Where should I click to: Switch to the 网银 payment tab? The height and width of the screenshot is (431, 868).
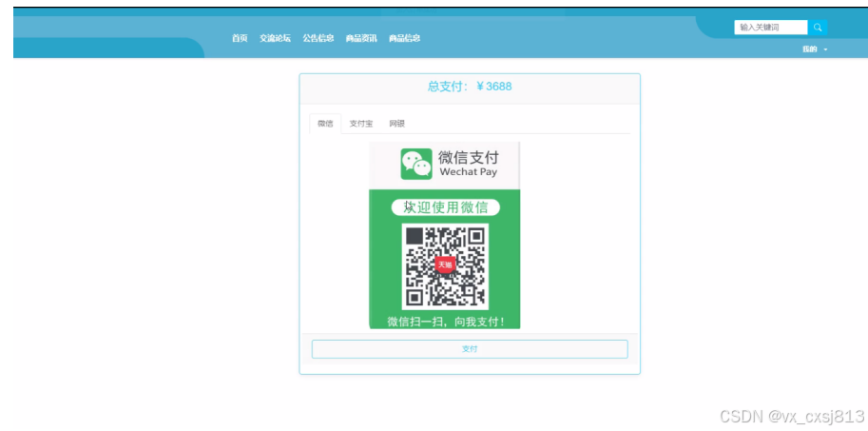coord(396,124)
